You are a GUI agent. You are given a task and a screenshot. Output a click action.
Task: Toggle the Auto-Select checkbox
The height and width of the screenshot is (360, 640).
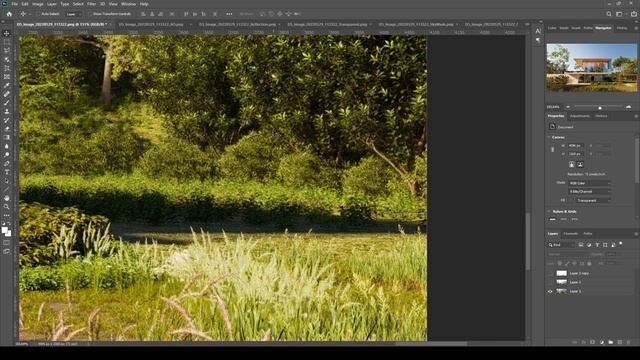pos(39,14)
